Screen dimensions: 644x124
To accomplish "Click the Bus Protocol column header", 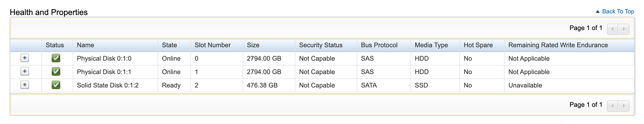I will (379, 45).
